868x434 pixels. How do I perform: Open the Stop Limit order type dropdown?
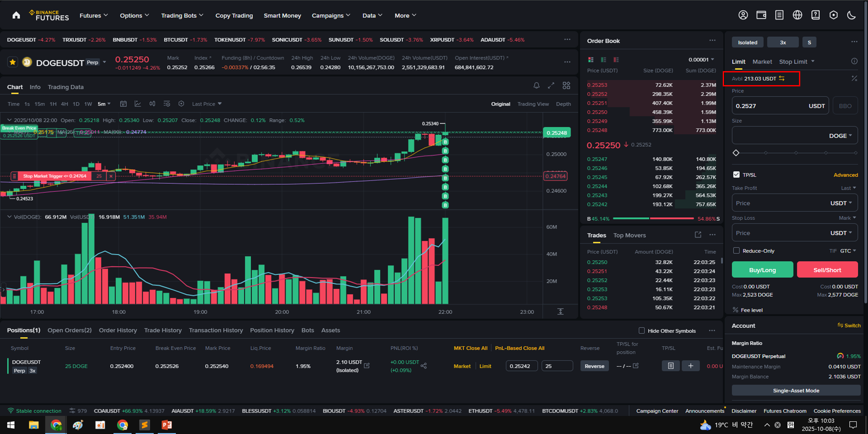[x=797, y=61]
